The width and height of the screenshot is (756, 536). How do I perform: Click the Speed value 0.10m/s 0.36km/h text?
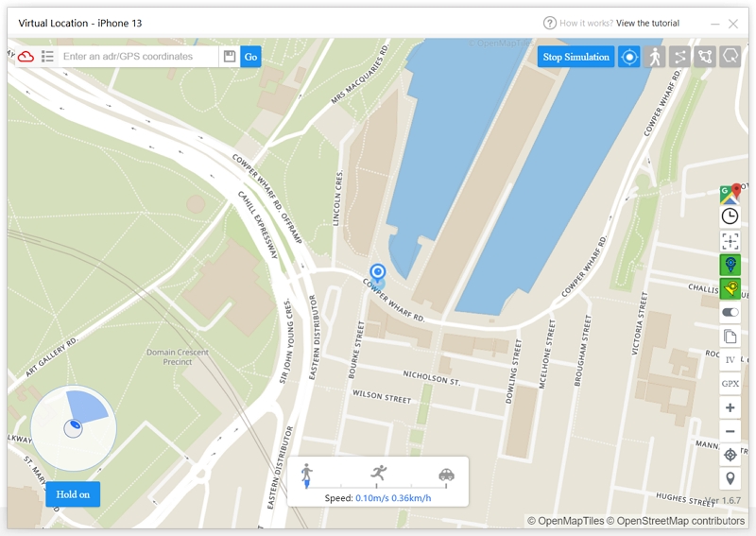tap(393, 498)
